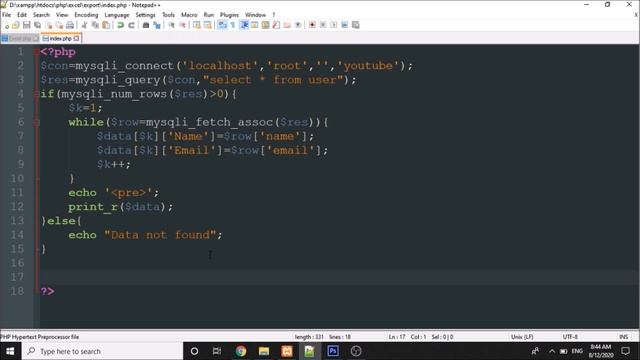
Task: Collapse the while loop fold at line 6
Action: [37, 122]
